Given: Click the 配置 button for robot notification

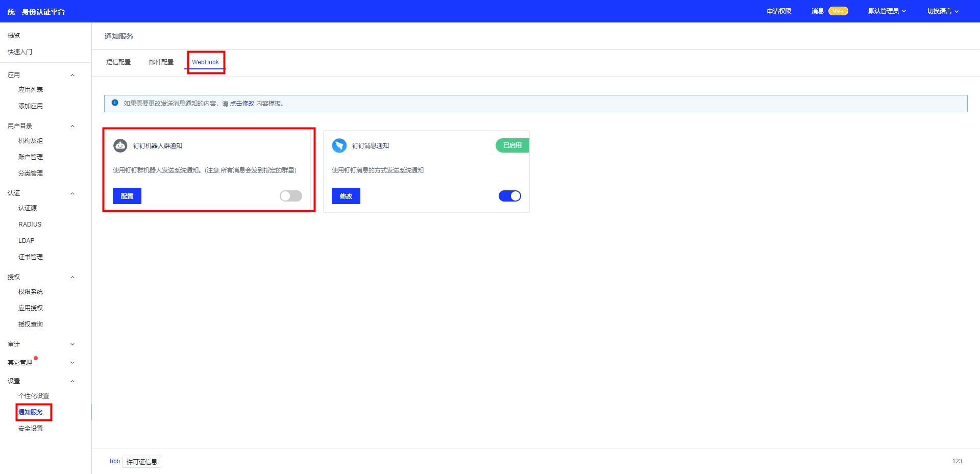Looking at the screenshot, I should (127, 196).
